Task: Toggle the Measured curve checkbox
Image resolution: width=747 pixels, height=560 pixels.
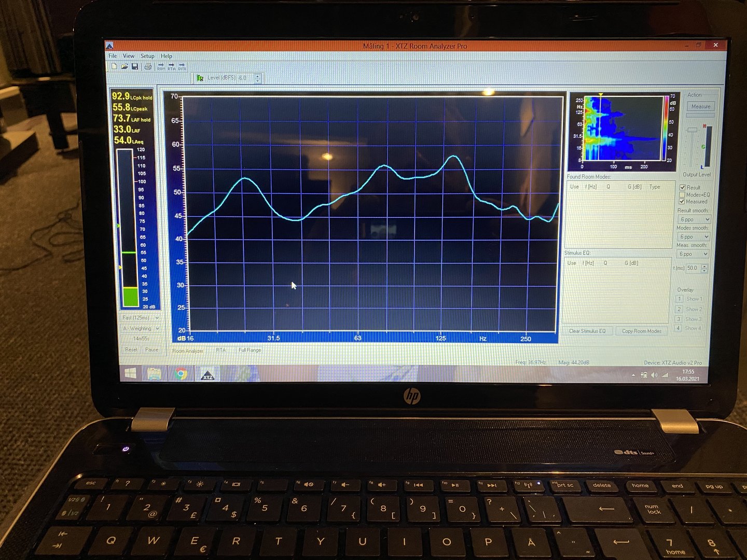Action: pyautogui.click(x=682, y=202)
